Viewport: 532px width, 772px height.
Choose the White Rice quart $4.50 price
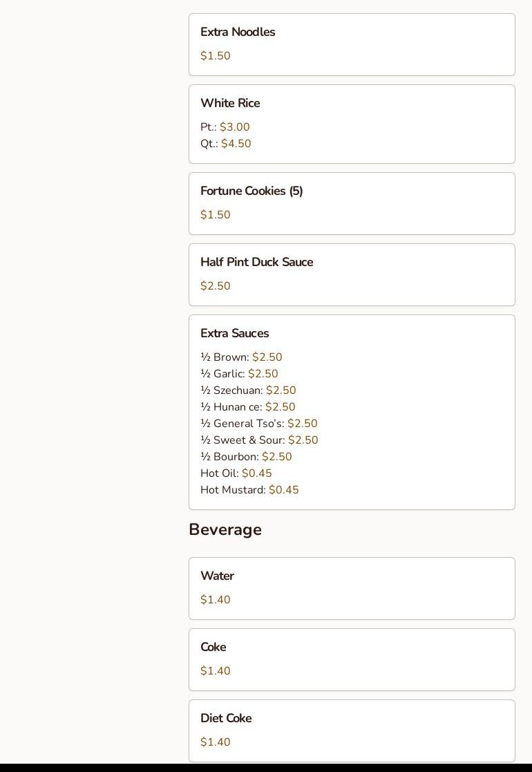point(236,144)
